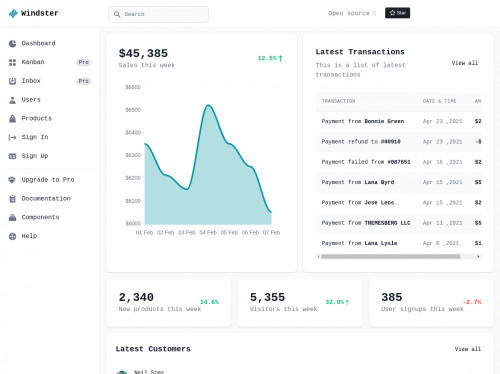Screen dimensions: 500x374
Task: Select the Payment failed from #087651 row
Action: click(x=398, y=162)
